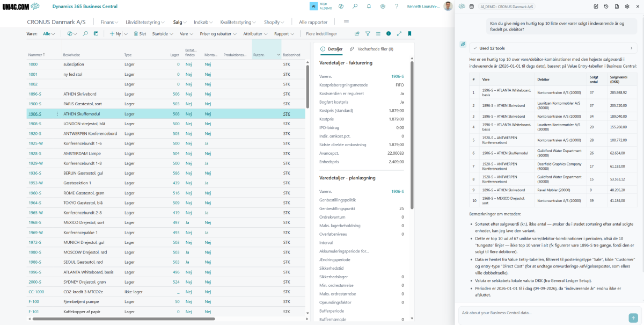The image size is (644, 325).
Task: Open item 1896-S in the list
Action: point(34,94)
